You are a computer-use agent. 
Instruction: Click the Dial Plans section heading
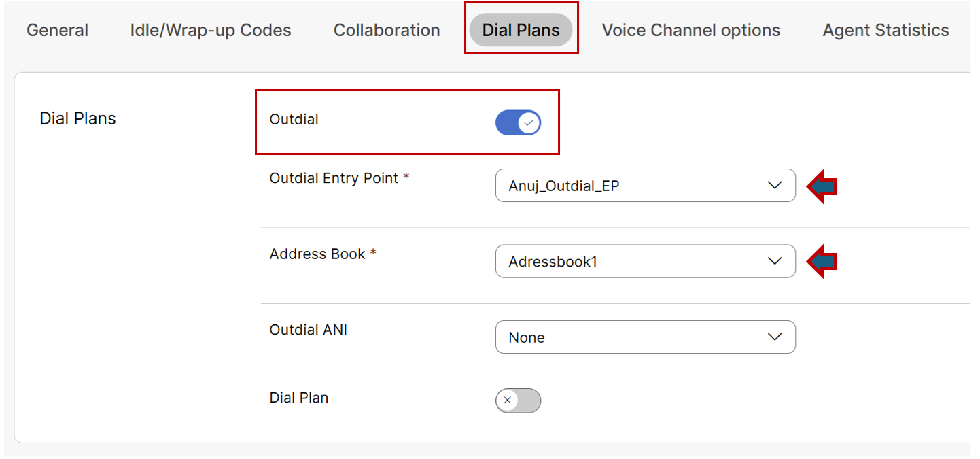click(x=78, y=118)
